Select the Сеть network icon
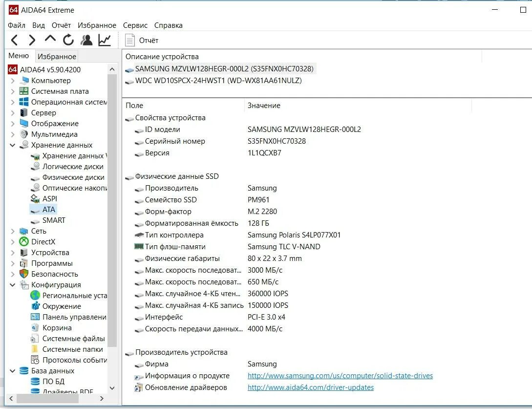 pyautogui.click(x=24, y=231)
